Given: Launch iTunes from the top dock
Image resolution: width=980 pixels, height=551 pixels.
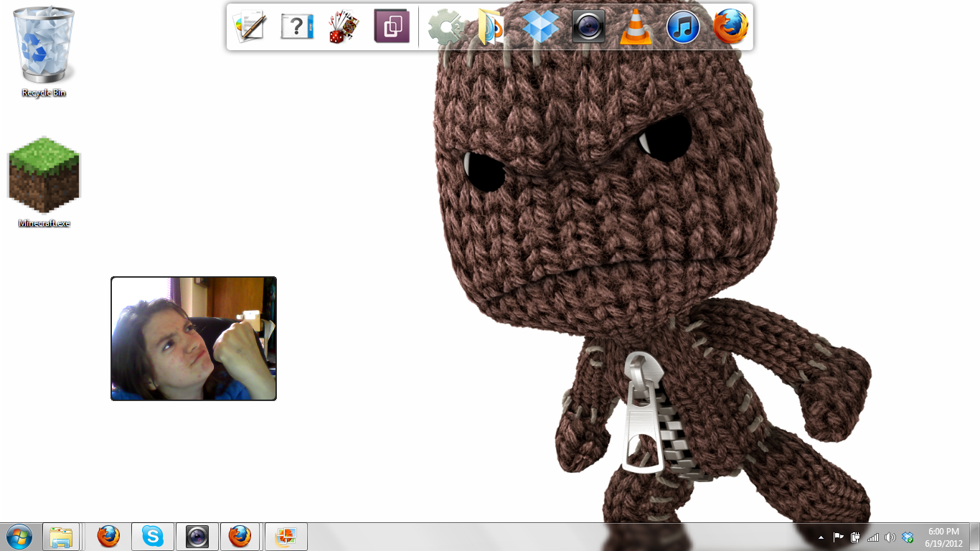Looking at the screenshot, I should [x=682, y=28].
